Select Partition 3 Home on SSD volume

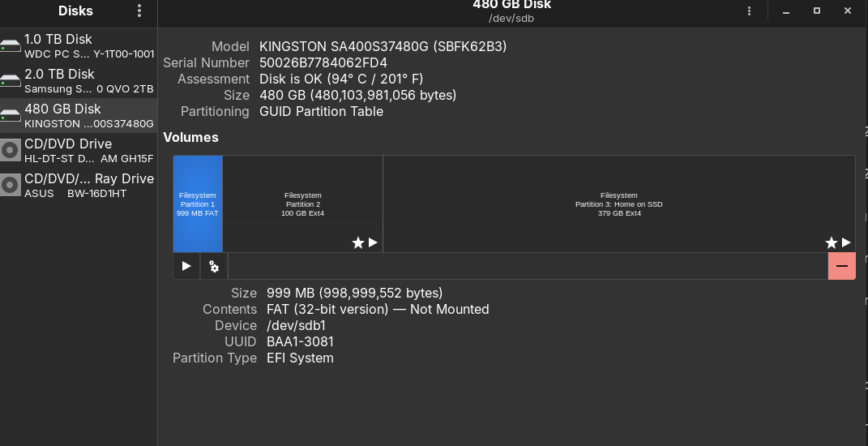click(x=618, y=204)
